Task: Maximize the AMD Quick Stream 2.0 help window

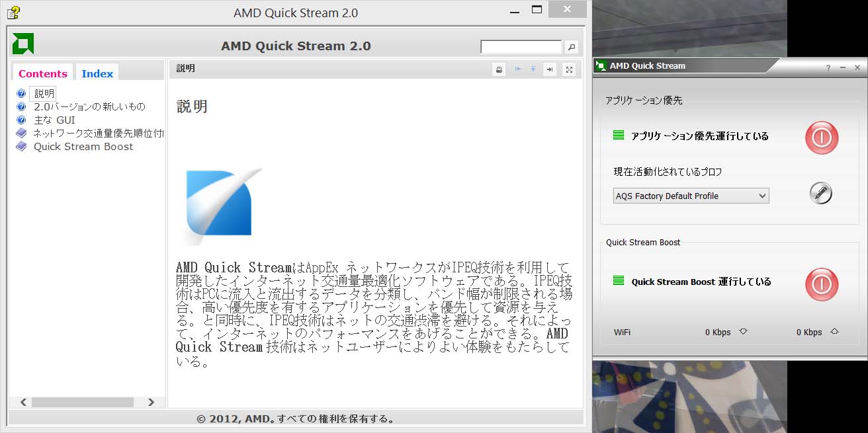Action: coord(537,9)
